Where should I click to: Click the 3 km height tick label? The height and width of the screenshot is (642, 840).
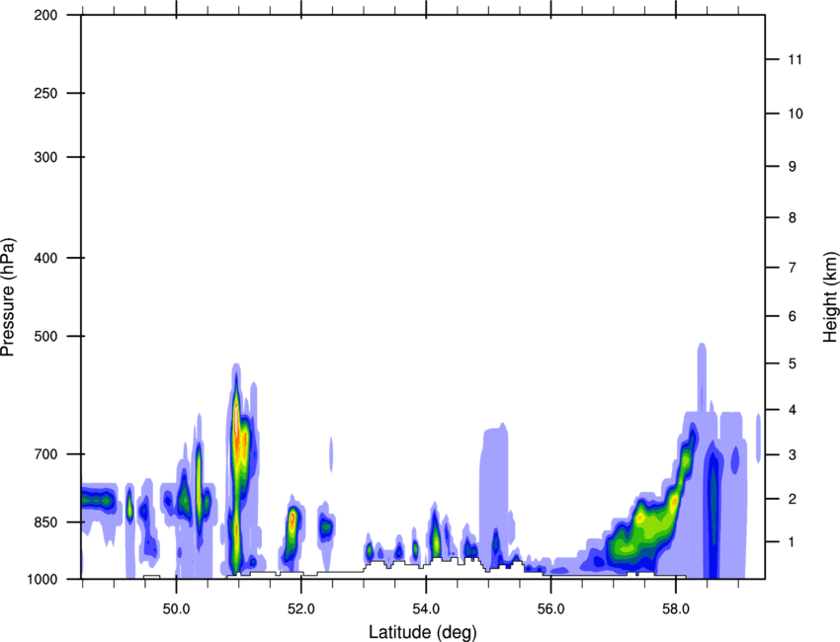coord(793,454)
